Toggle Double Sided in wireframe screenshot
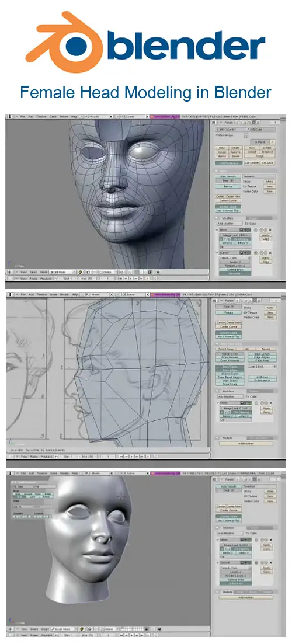The width and height of the screenshot is (292, 644). click(x=228, y=207)
